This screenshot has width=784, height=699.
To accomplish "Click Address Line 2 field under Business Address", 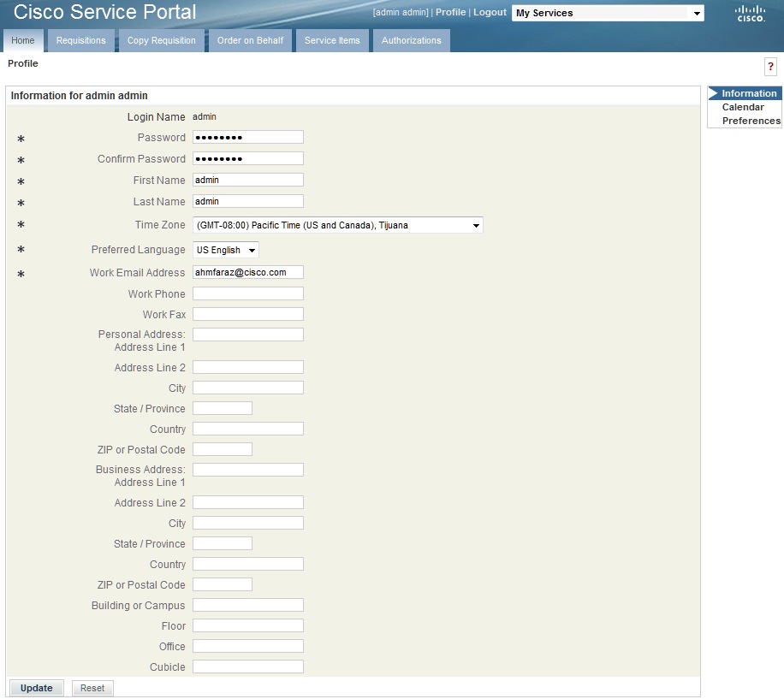I will point(248,502).
